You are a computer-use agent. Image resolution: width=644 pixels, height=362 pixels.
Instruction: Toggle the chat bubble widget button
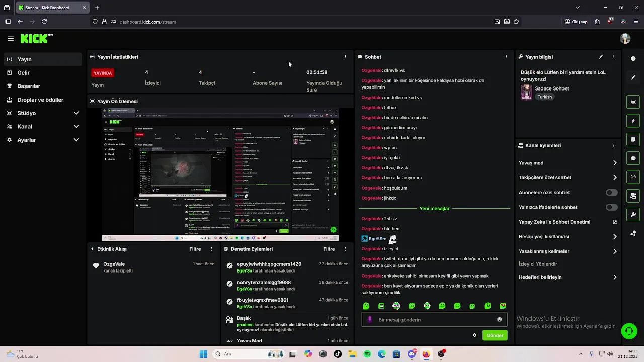633,158
